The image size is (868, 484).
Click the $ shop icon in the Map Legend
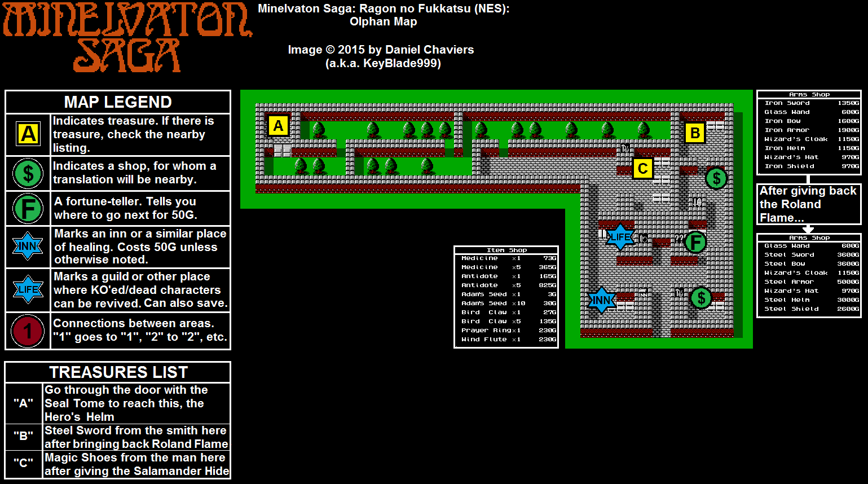tap(28, 173)
